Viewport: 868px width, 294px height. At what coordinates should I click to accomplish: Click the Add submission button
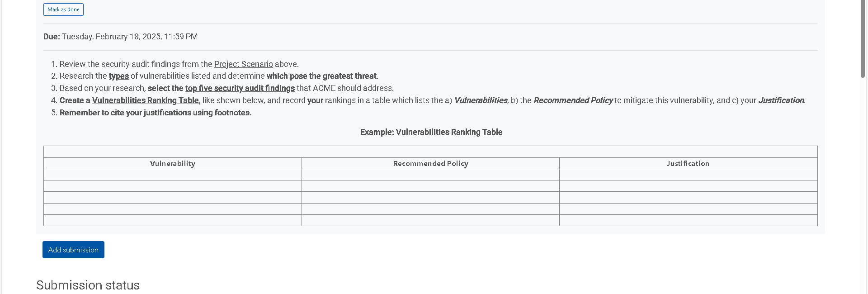coord(73,250)
